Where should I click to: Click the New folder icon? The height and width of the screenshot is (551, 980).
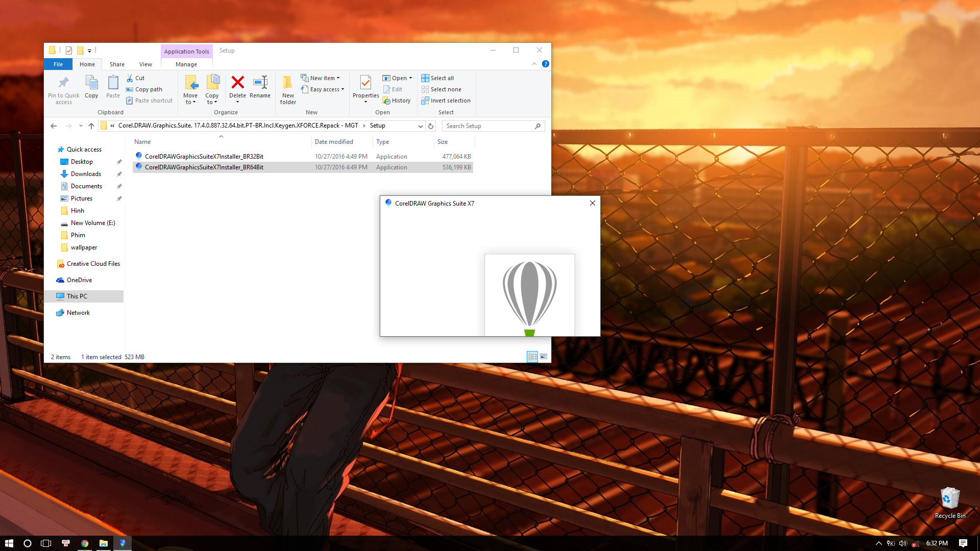pos(288,82)
